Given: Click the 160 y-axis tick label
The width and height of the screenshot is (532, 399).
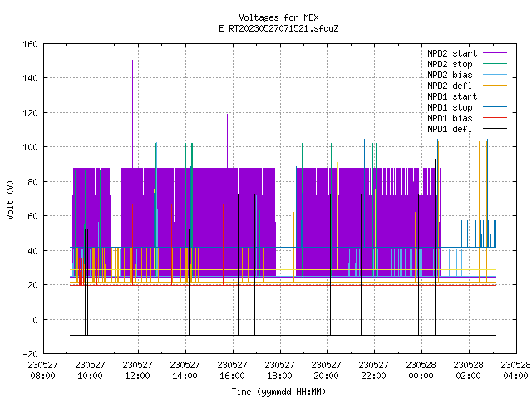Looking at the screenshot, I should (30, 44).
